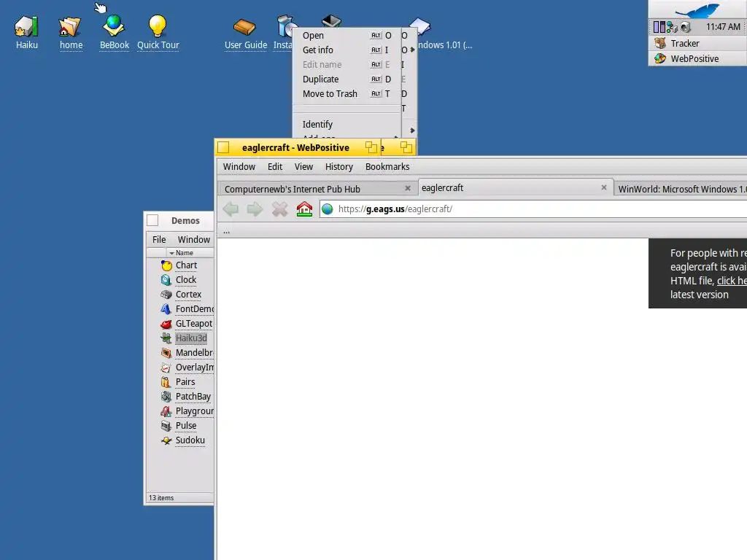
Task: Choose Open in the context menu
Action: click(347, 36)
